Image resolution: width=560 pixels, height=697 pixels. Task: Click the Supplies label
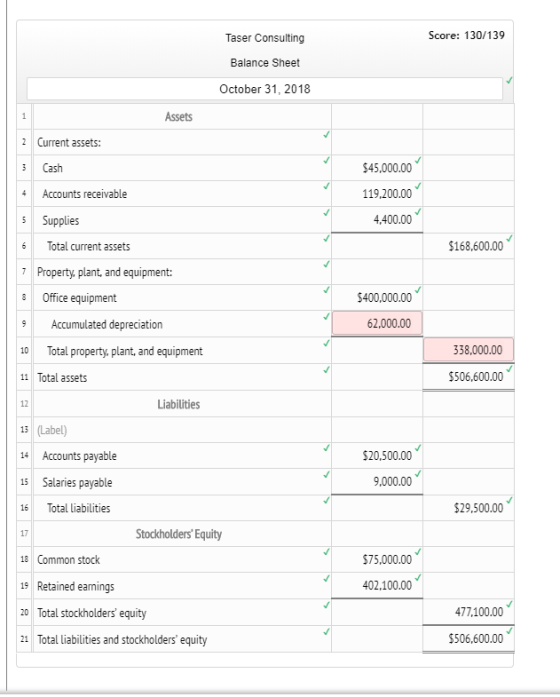60,220
